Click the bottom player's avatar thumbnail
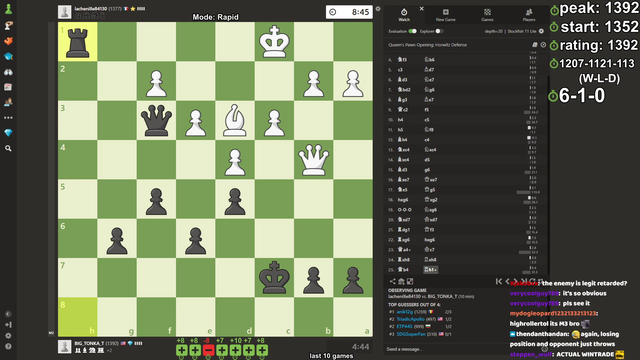Image resolution: width=640 pixels, height=360 pixels. tap(64, 347)
